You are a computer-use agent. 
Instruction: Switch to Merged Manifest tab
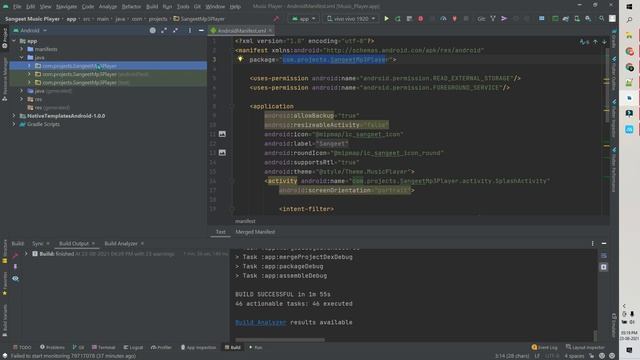coord(255,232)
